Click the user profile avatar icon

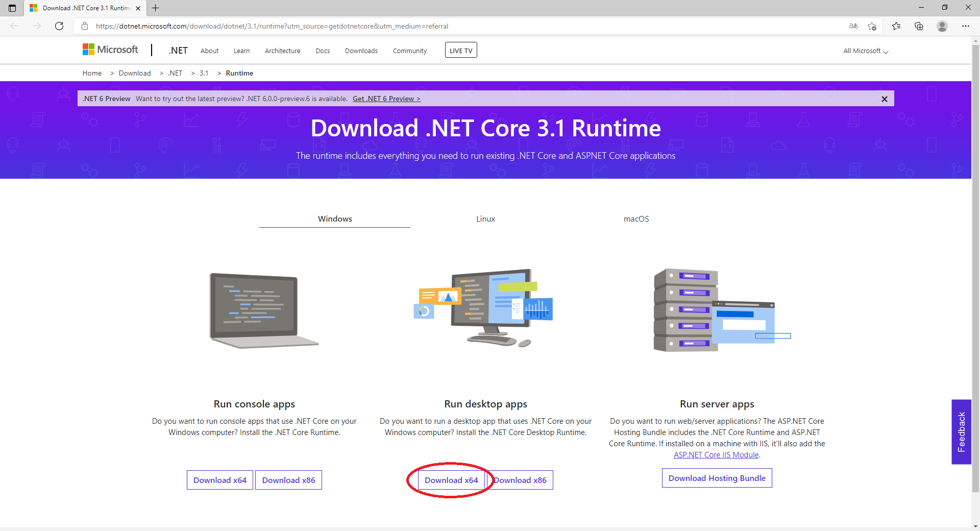click(942, 26)
